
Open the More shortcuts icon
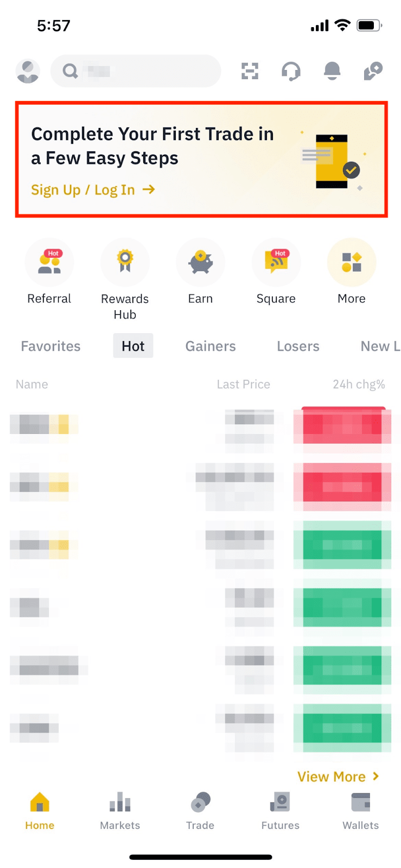tap(351, 262)
